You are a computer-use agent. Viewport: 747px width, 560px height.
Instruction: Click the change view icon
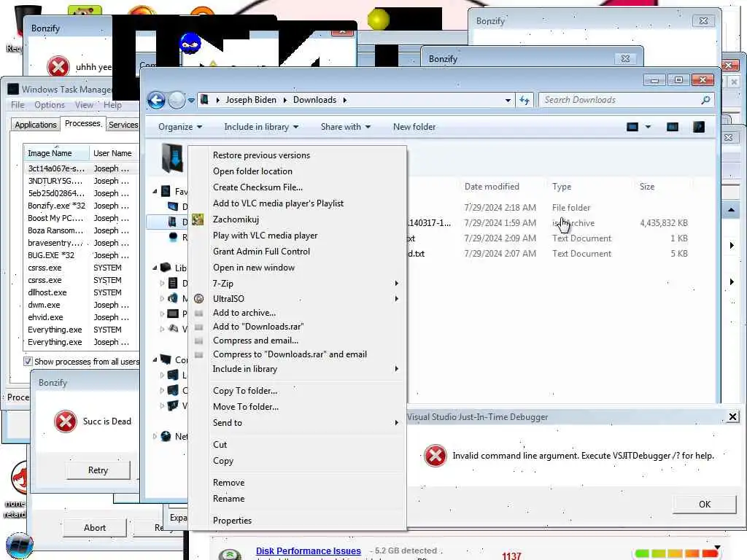tap(632, 127)
